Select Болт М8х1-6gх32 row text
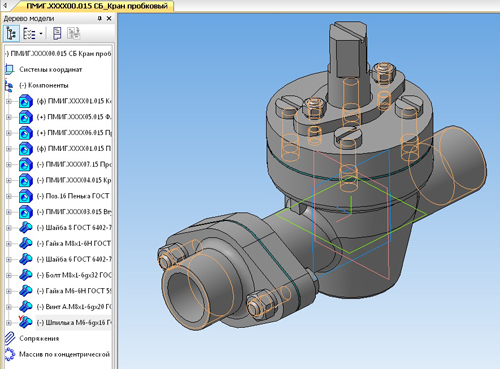Viewport: 500px width, 369px height. point(74,275)
